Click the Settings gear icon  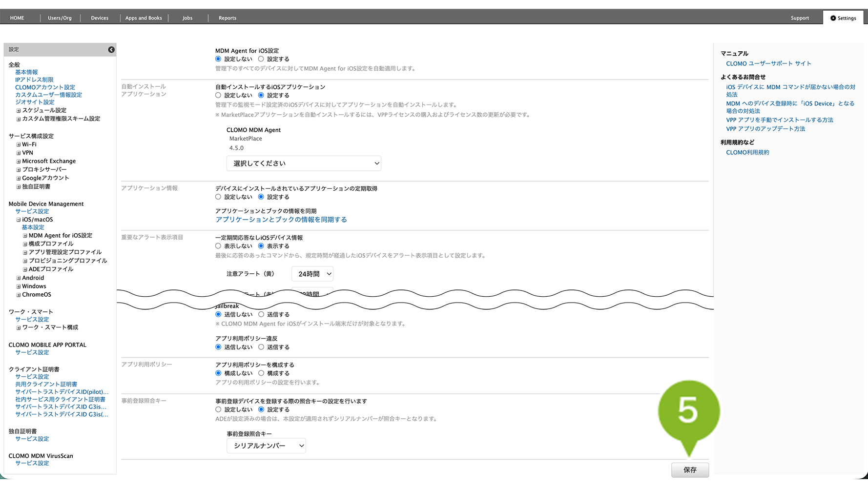(x=833, y=18)
